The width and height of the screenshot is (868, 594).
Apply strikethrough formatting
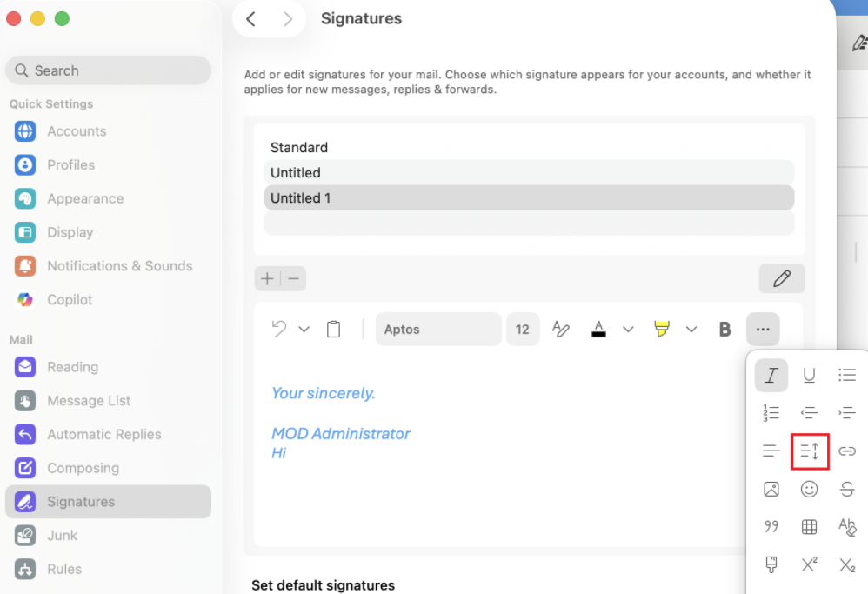(847, 489)
